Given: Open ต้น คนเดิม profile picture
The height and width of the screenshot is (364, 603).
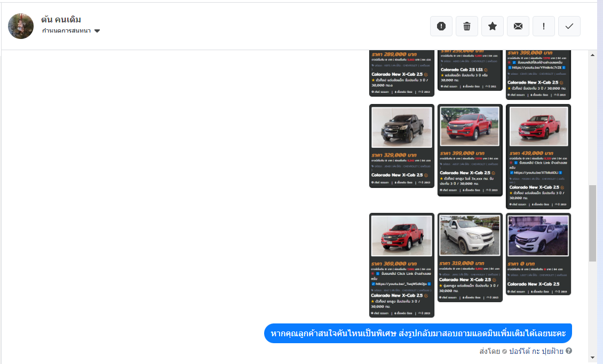Looking at the screenshot, I should coord(21,26).
